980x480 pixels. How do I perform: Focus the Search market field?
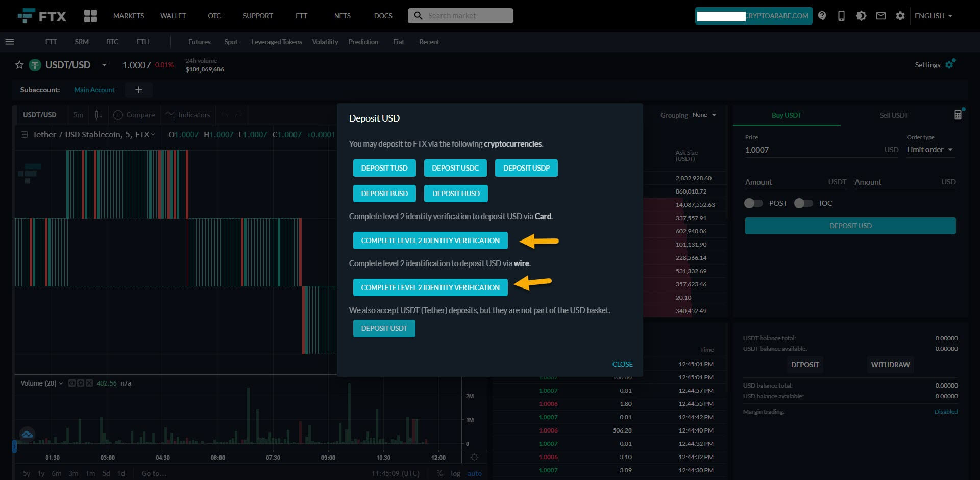(460, 16)
